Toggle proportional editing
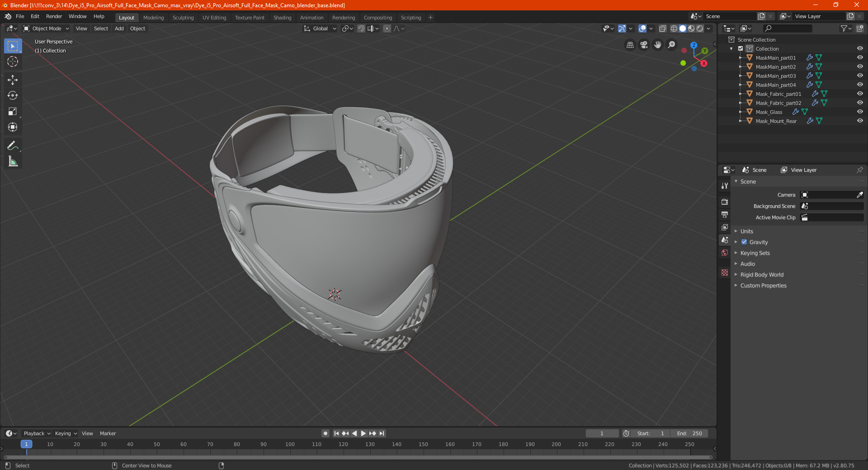 tap(387, 28)
